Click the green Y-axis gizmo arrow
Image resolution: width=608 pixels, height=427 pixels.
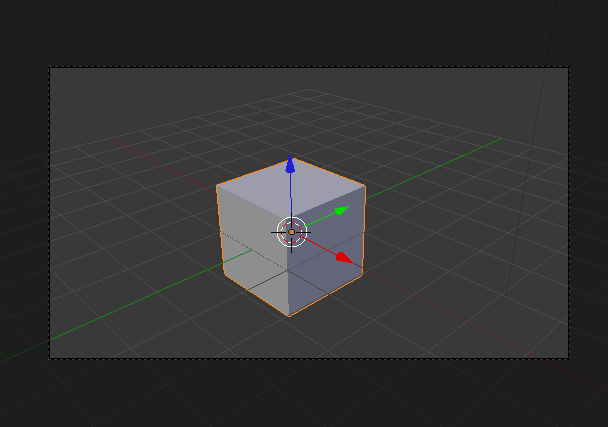[342, 210]
